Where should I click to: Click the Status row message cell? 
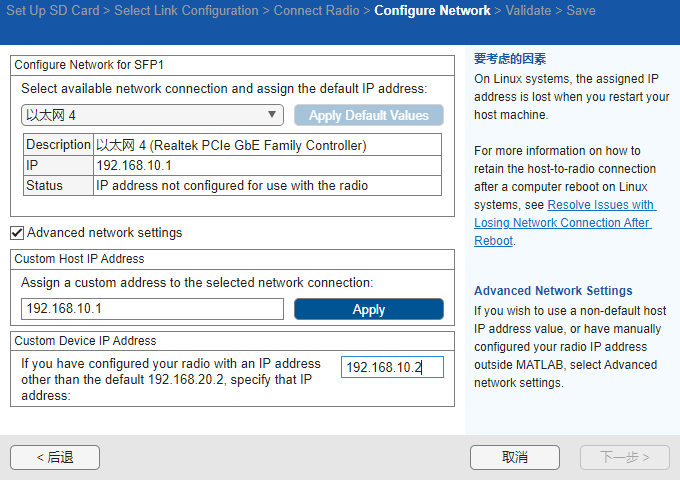click(268, 186)
